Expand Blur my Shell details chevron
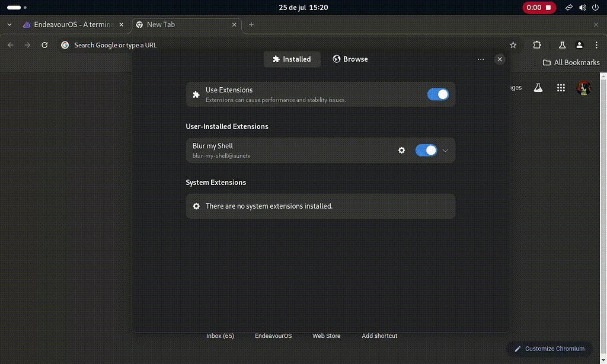The image size is (607, 364). [x=445, y=150]
